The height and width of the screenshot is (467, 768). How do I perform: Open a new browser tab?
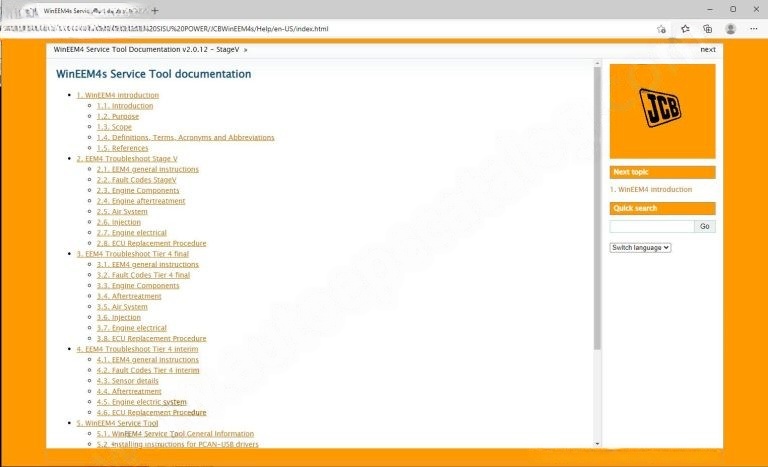[x=155, y=10]
